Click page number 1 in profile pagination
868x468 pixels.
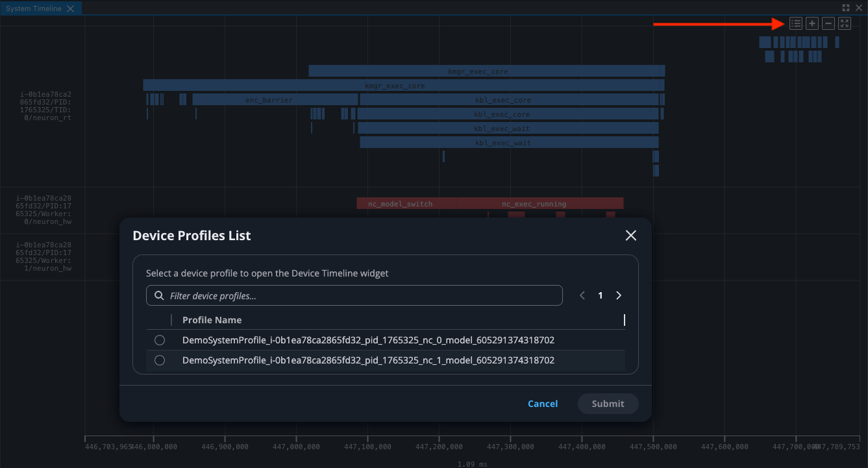point(600,295)
